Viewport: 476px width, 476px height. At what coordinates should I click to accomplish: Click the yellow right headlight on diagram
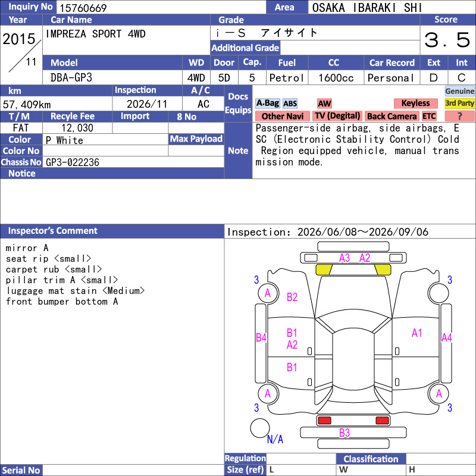click(x=383, y=270)
